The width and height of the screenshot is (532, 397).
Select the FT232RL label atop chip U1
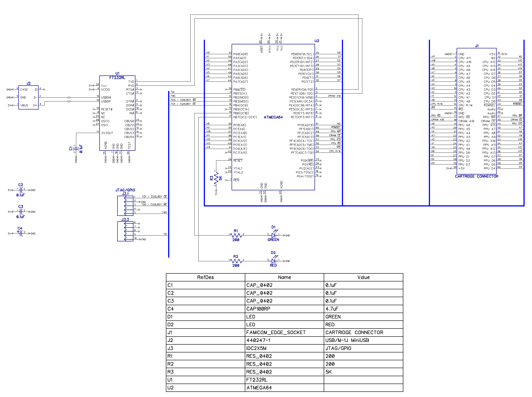coord(117,77)
